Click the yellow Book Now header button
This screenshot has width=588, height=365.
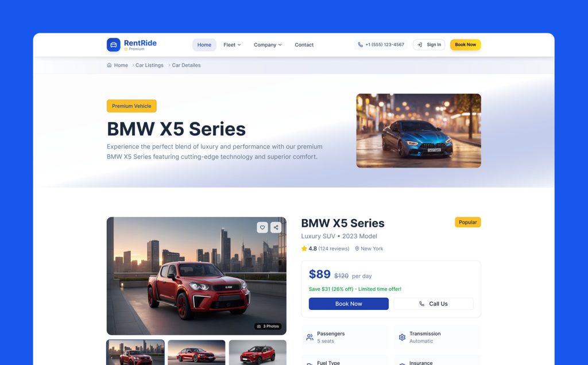point(465,45)
